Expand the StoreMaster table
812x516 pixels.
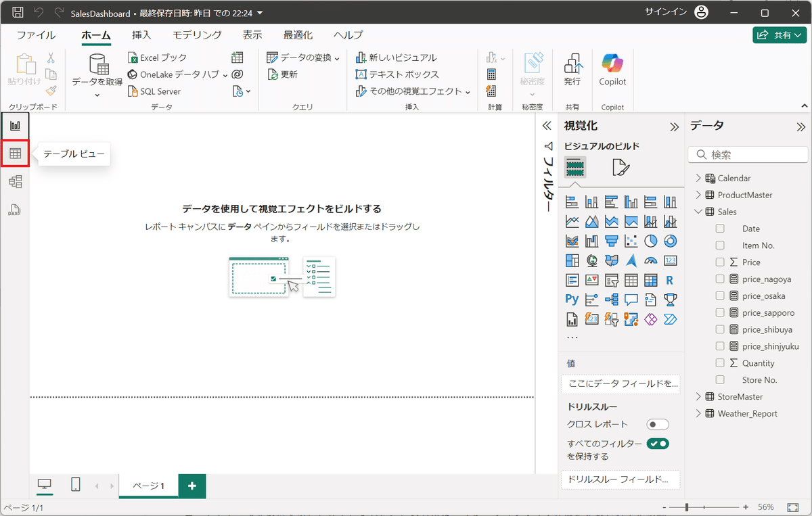tap(698, 397)
